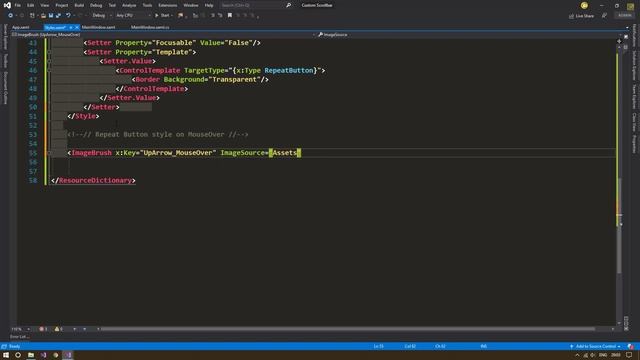The height and width of the screenshot is (360, 640).
Task: Close the Styles.xaml tab
Action: pyautogui.click(x=77, y=27)
